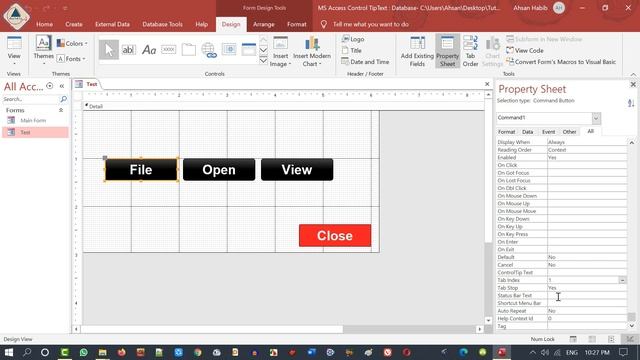This screenshot has height=360, width=640.
Task: Open the Help tab
Action: (201, 24)
